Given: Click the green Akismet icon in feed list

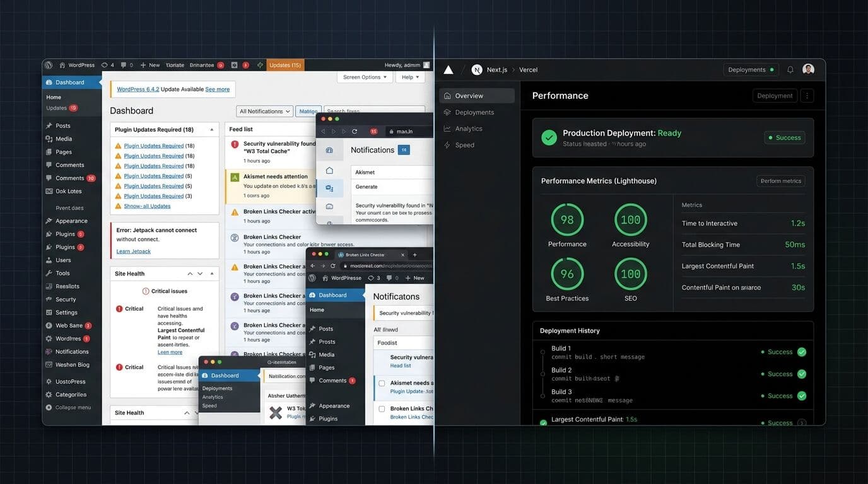Looking at the screenshot, I should coord(235,177).
